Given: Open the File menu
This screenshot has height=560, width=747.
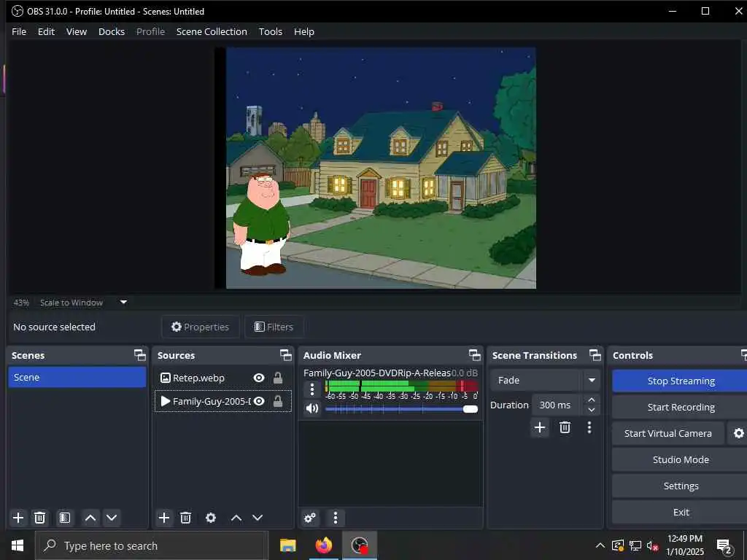Looking at the screenshot, I should coord(19,31).
